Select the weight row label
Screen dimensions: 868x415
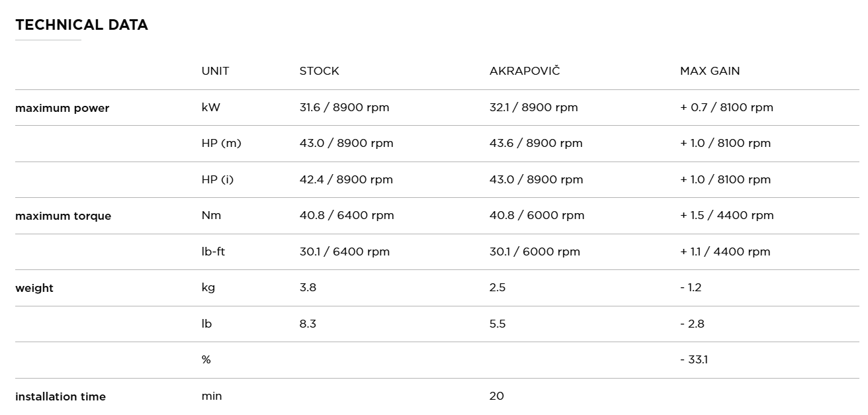tap(34, 288)
